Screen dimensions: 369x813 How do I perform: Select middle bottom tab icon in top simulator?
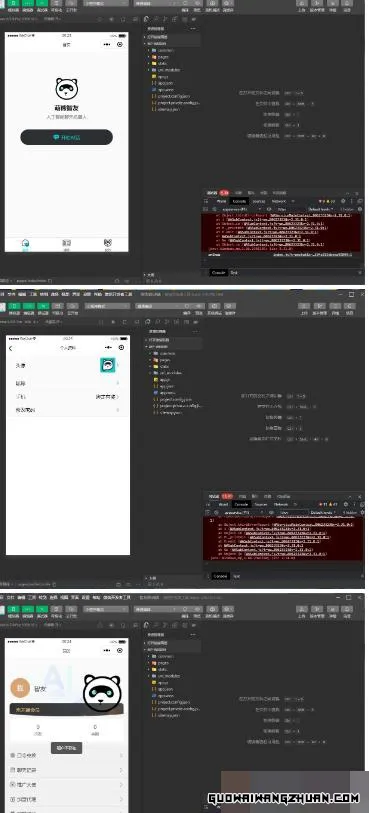pyautogui.click(x=66, y=243)
